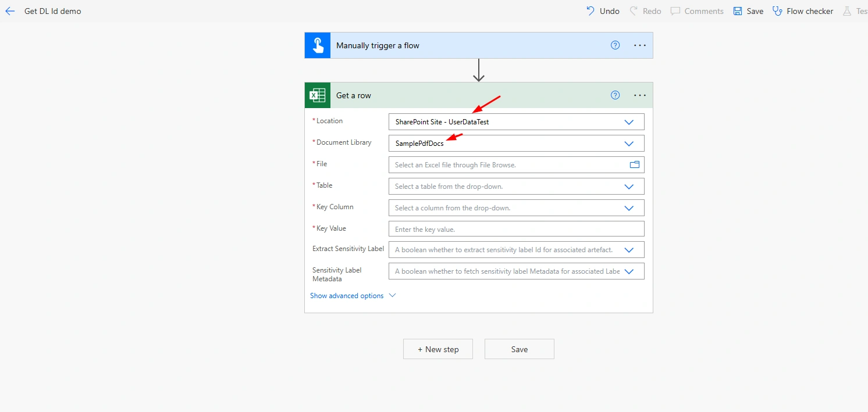Click the Excel icon on Get a row

(x=318, y=95)
